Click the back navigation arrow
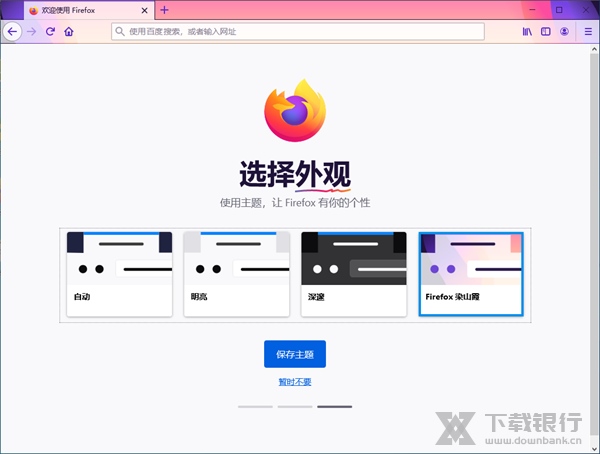The width and height of the screenshot is (600, 454). pyautogui.click(x=12, y=31)
